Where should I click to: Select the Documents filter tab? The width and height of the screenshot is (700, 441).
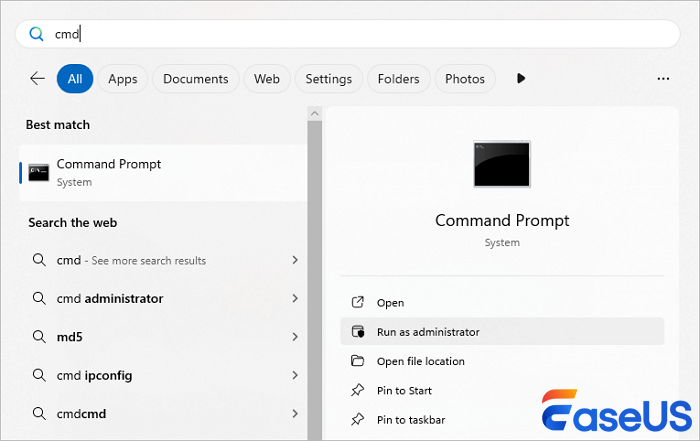(x=195, y=79)
